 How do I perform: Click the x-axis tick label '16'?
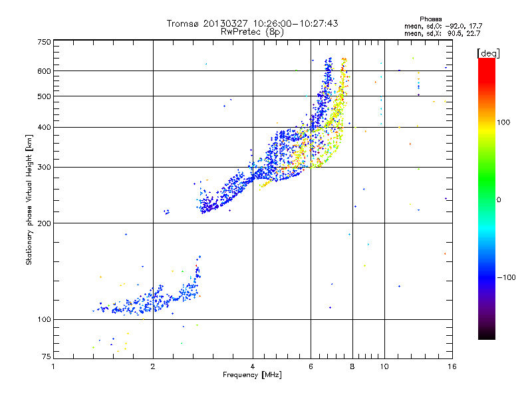coord(452,366)
